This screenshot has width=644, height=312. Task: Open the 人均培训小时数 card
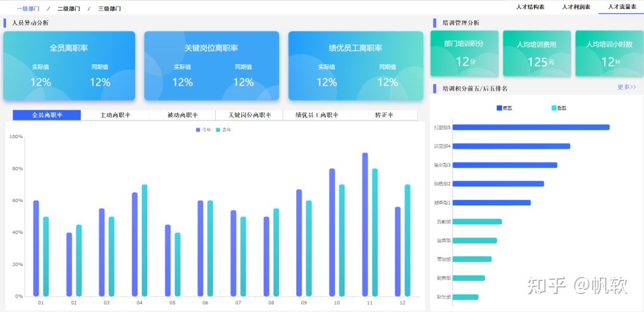pos(609,54)
